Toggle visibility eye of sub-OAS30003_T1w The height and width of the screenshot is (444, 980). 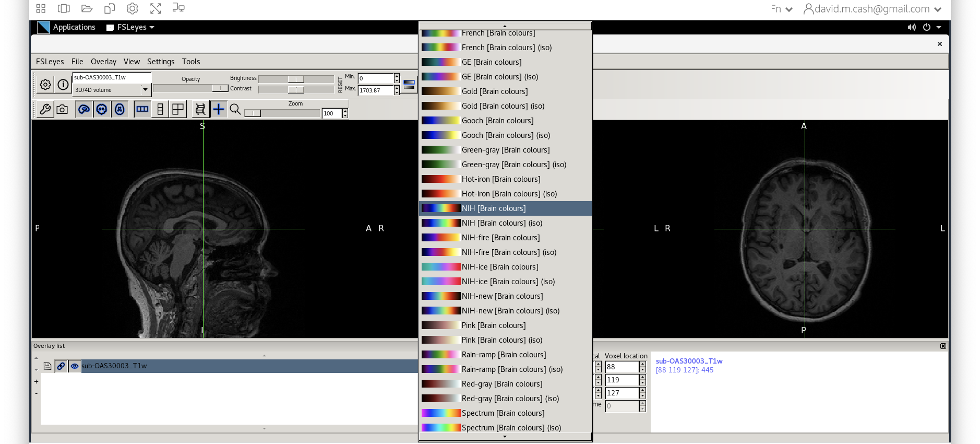point(75,366)
